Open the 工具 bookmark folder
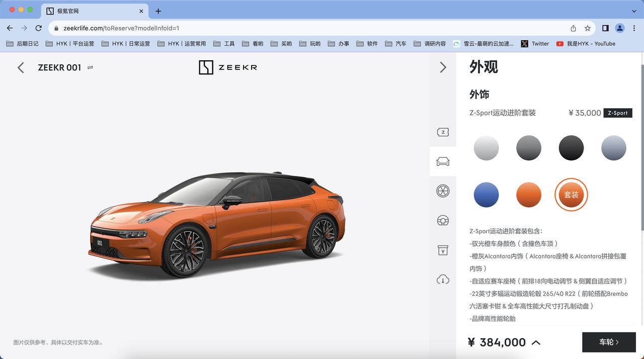Image resolution: width=644 pixels, height=359 pixels. [224, 44]
